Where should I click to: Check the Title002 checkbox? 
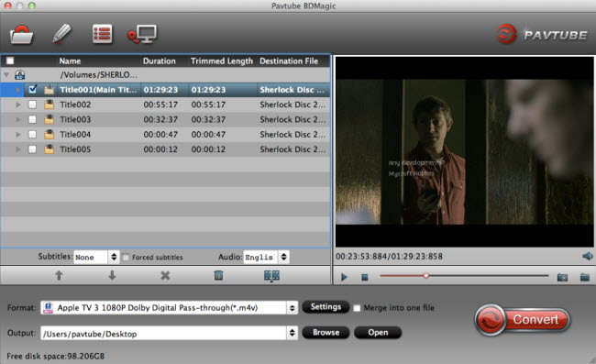point(32,105)
